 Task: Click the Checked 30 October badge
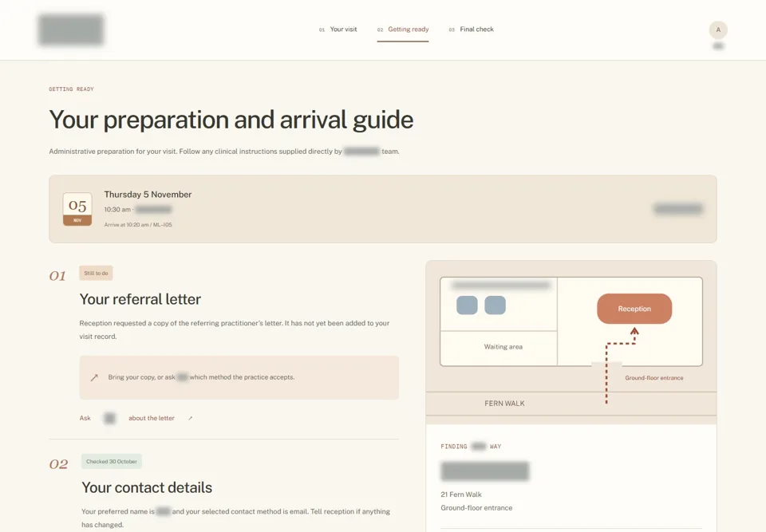tap(112, 462)
